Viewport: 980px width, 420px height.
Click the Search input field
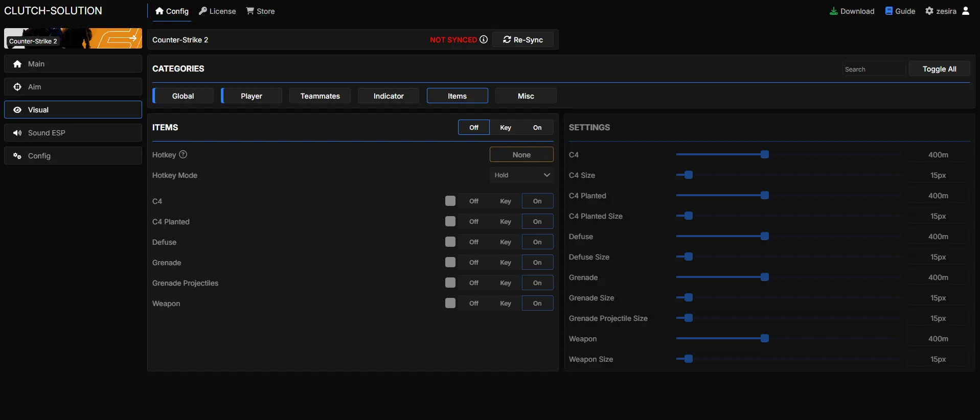point(874,69)
